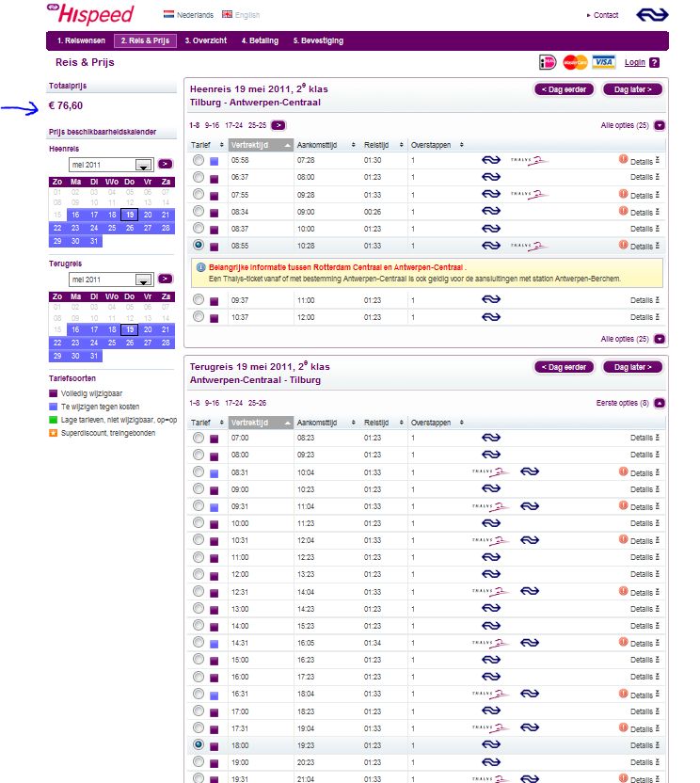This screenshot has height=783, width=700.
Task: Click the Hispeed logo
Action: pyautogui.click(x=89, y=14)
